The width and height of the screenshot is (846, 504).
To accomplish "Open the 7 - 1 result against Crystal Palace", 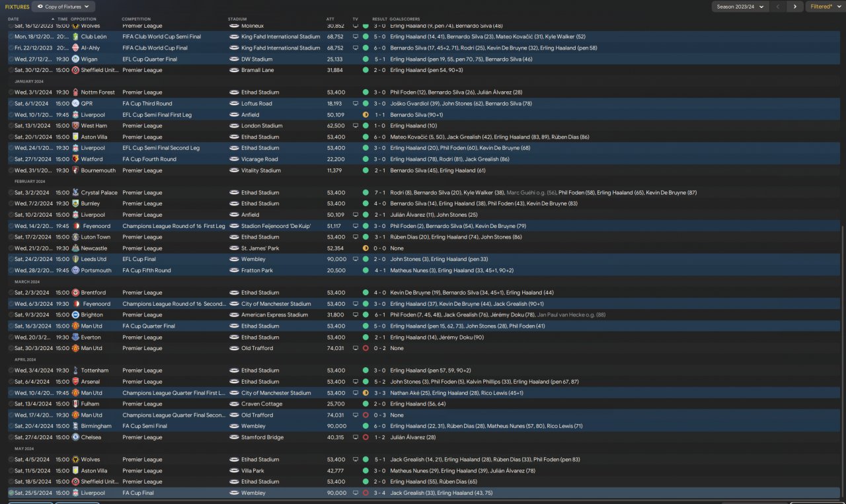I will coord(379,193).
